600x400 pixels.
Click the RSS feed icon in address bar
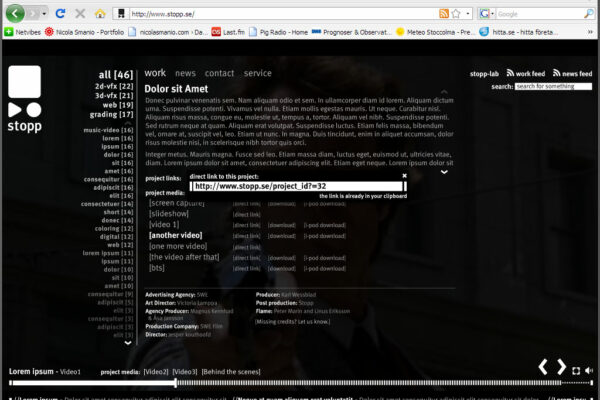tap(443, 14)
